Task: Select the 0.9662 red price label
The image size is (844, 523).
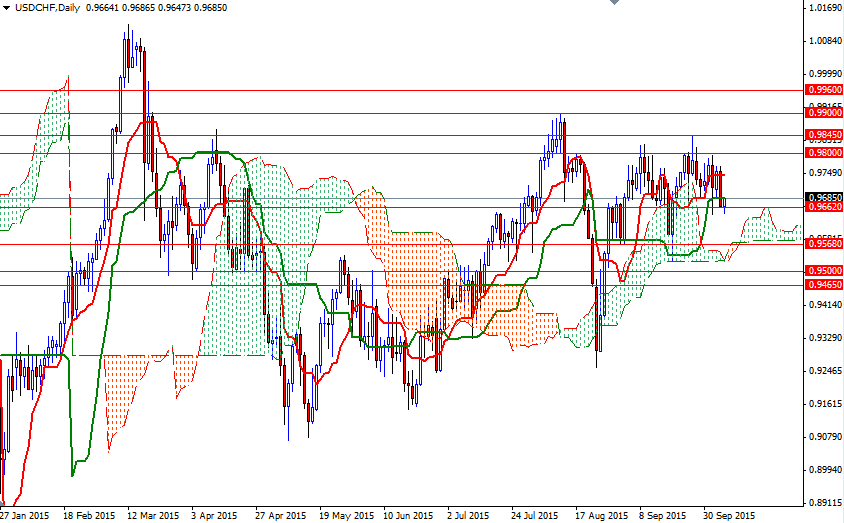Action: tap(824, 207)
